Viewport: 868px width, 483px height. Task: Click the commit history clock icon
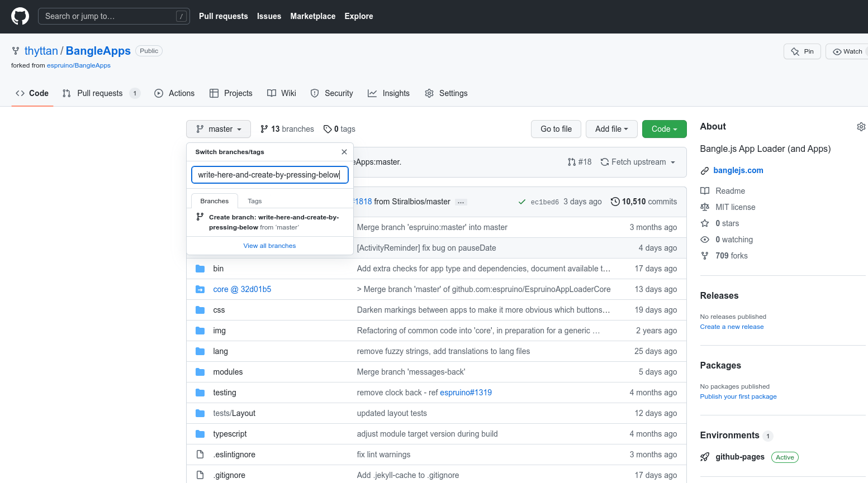pyautogui.click(x=615, y=202)
